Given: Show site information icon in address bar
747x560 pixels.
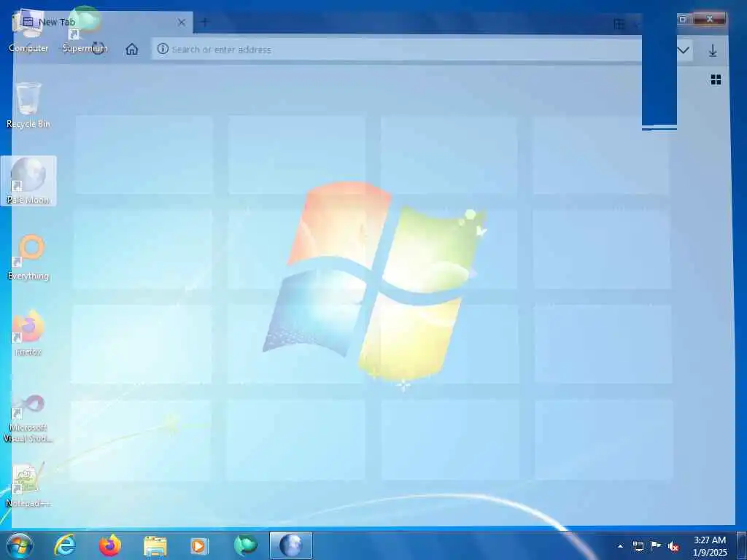Looking at the screenshot, I should pos(163,49).
